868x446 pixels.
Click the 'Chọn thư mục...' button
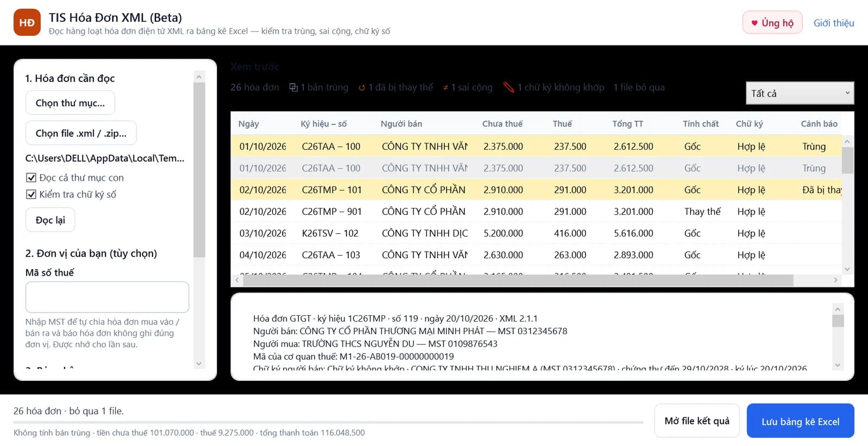(71, 103)
